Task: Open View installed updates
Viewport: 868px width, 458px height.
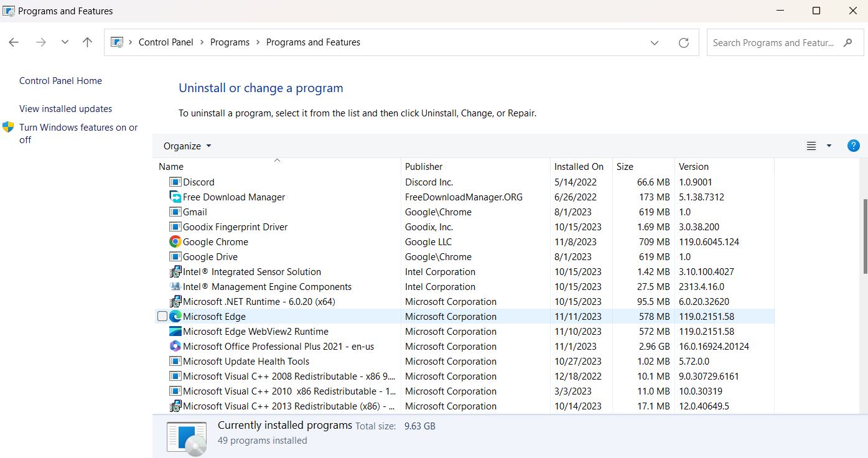Action: [x=65, y=108]
